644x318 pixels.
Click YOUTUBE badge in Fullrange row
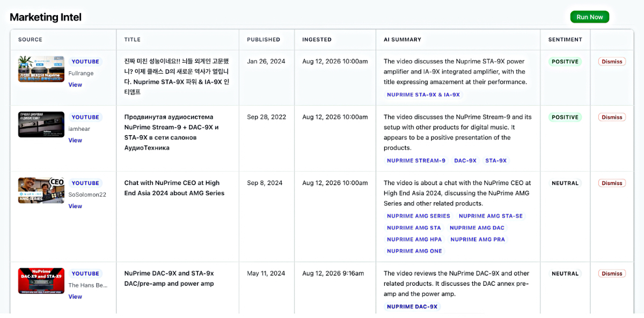(x=85, y=62)
